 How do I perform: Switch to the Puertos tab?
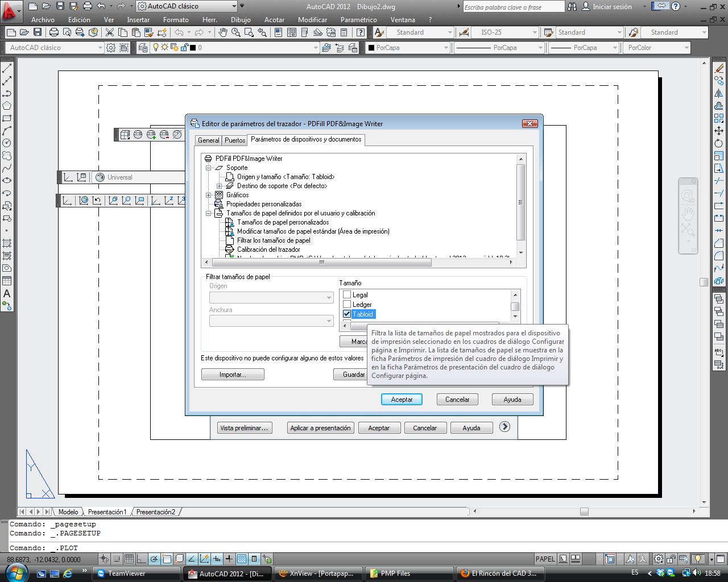(x=234, y=140)
